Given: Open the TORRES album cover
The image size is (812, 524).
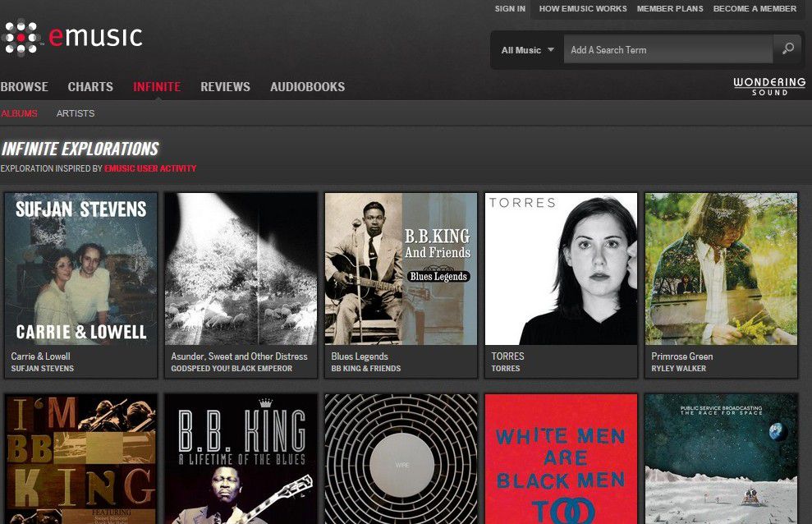Looking at the screenshot, I should coord(561,269).
